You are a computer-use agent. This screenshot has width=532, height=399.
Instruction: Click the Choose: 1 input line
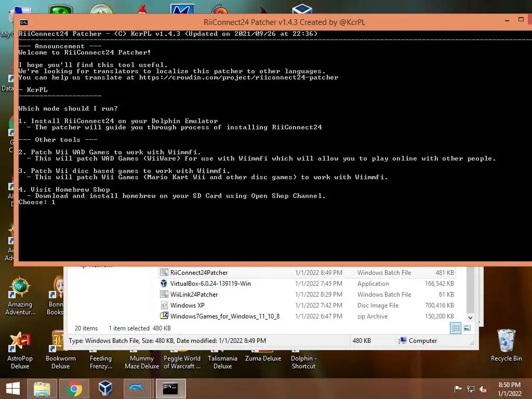tap(37, 202)
